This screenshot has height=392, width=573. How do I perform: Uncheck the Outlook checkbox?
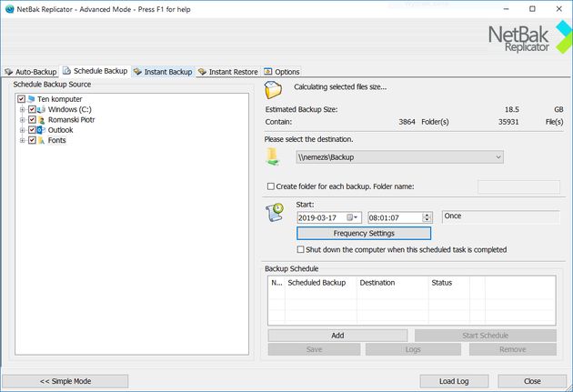32,130
